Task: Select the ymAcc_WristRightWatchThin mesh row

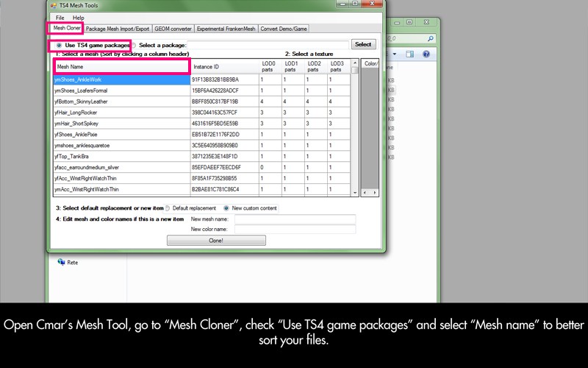Action: 122,189
